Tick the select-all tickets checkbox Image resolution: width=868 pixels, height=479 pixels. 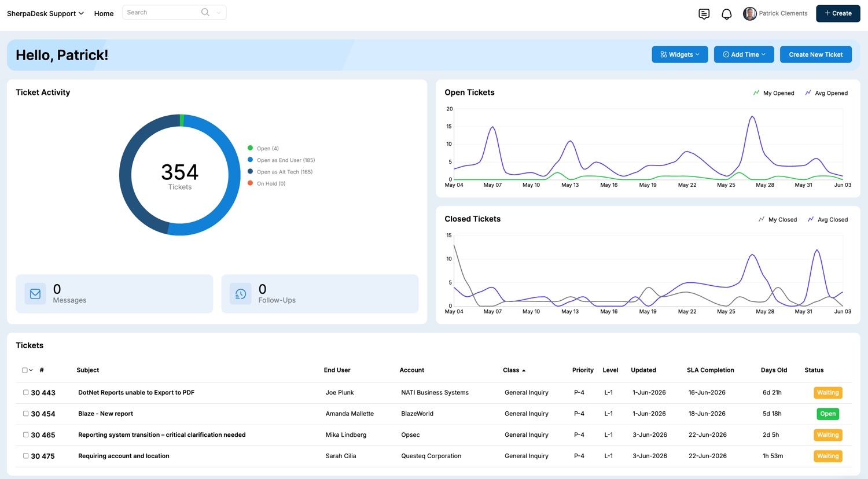[24, 370]
